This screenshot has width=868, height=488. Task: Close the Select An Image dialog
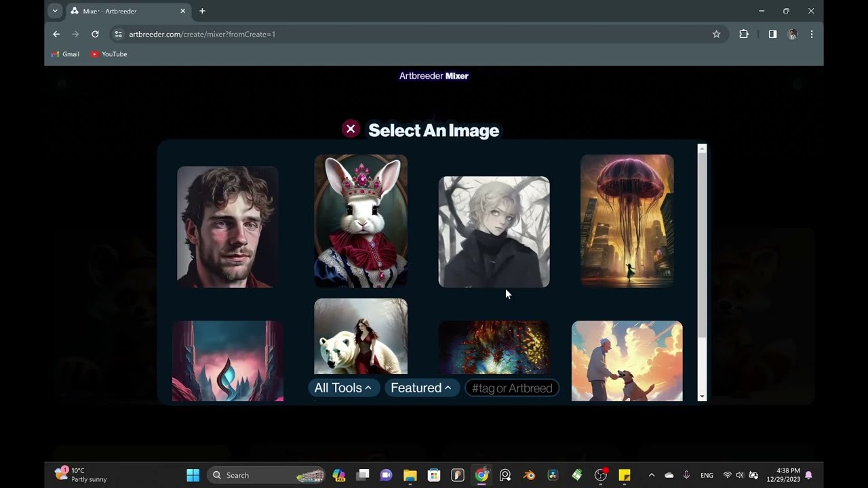pos(351,129)
